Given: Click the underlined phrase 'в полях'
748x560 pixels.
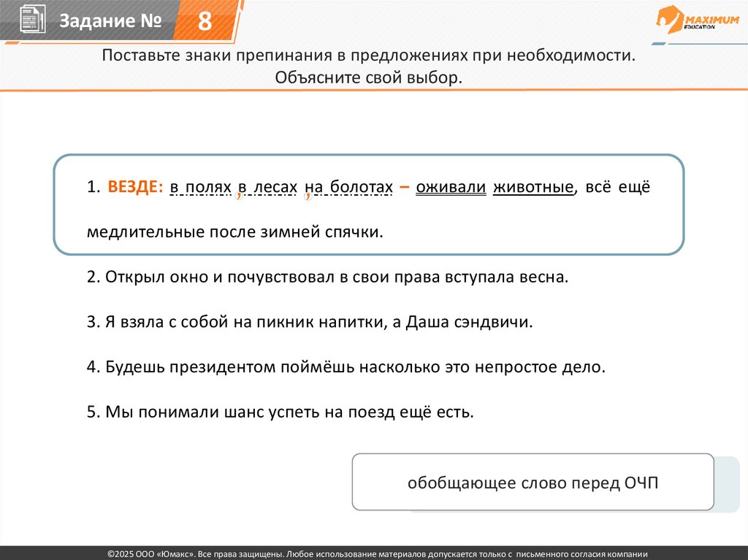Looking at the screenshot, I should pos(200,187).
